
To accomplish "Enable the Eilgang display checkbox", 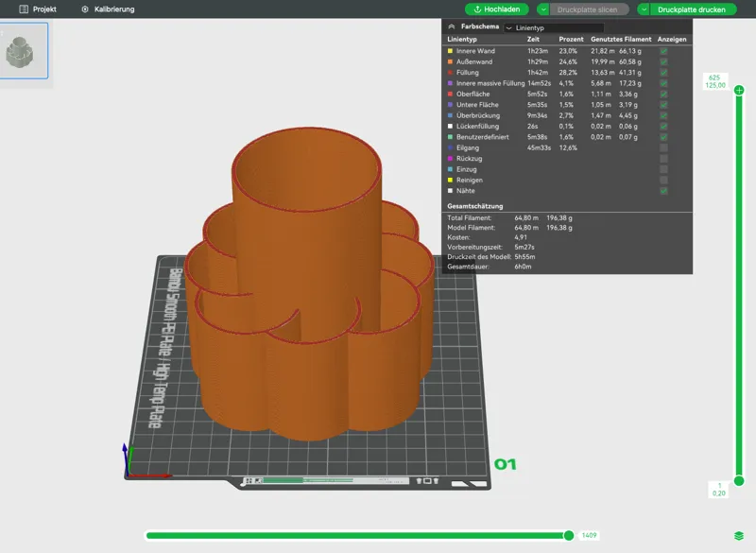I will [664, 147].
